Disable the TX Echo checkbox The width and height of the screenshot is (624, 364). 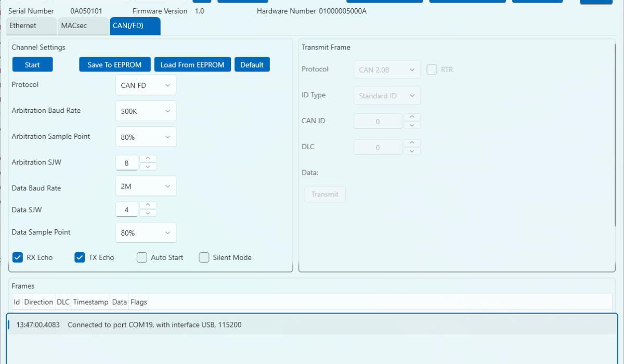[x=80, y=257]
